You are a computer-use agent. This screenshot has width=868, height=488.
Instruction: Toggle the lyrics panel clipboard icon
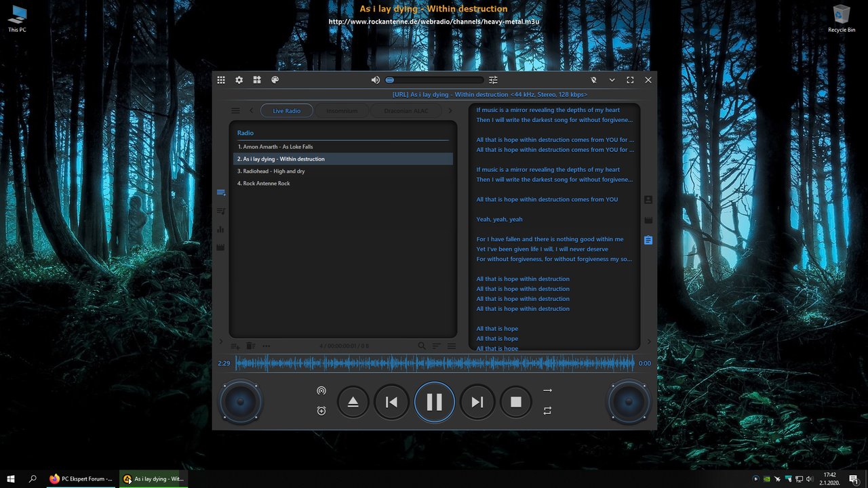pyautogui.click(x=648, y=239)
